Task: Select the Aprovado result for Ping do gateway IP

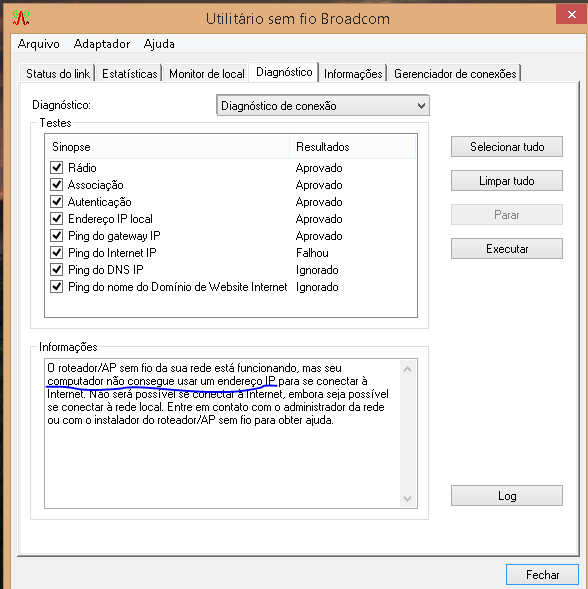Action: [319, 236]
